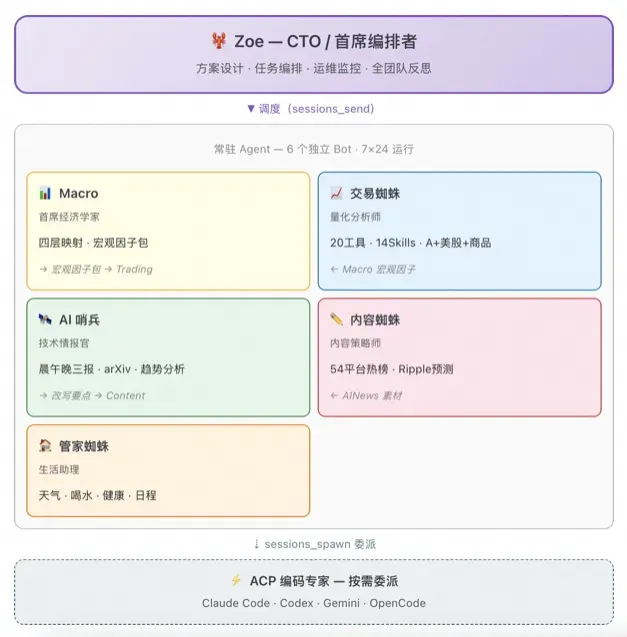Click the 宏观因子包 → Trading flow link
This screenshot has width=627, height=637.
pos(96,268)
